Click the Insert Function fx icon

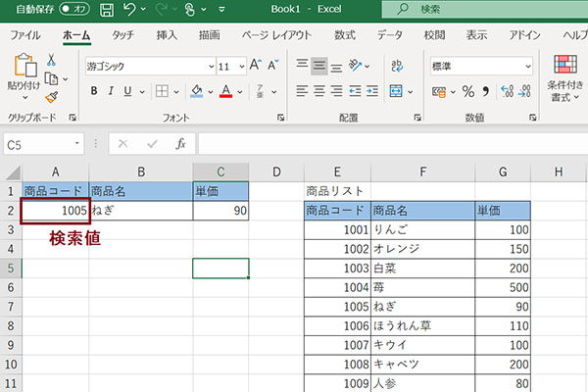pyautogui.click(x=180, y=143)
